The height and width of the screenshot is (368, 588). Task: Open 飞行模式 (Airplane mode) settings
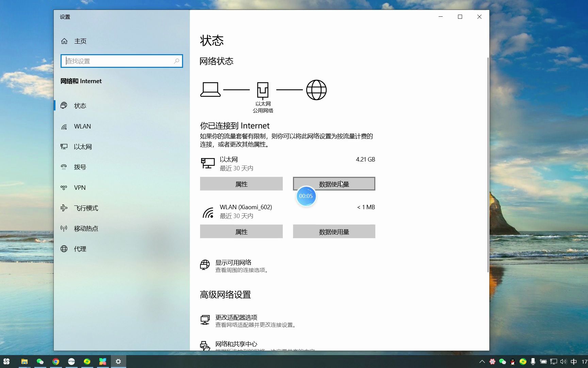(x=86, y=208)
